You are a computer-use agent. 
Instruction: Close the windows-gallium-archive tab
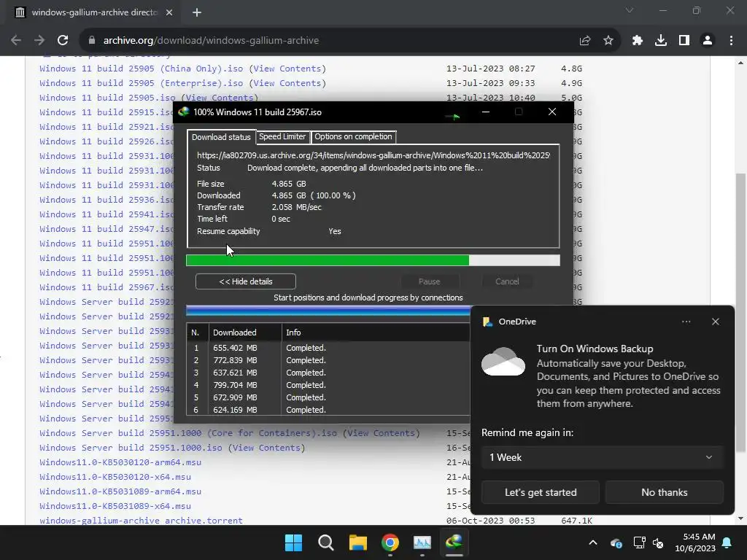tap(169, 12)
